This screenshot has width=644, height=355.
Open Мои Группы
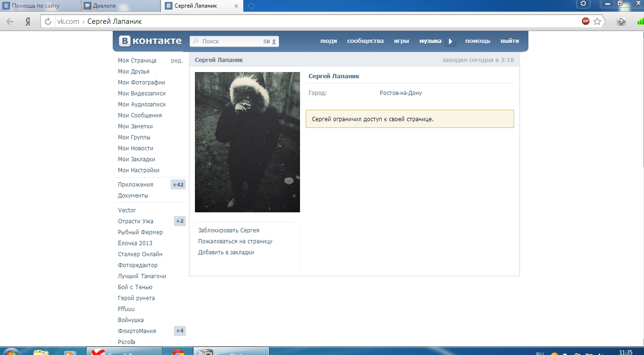[x=134, y=137]
